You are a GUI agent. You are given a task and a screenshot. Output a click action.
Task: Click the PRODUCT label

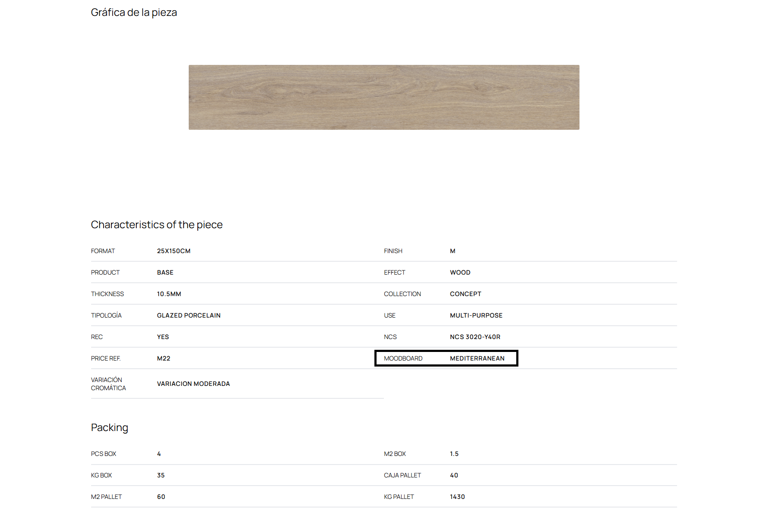[x=105, y=272]
